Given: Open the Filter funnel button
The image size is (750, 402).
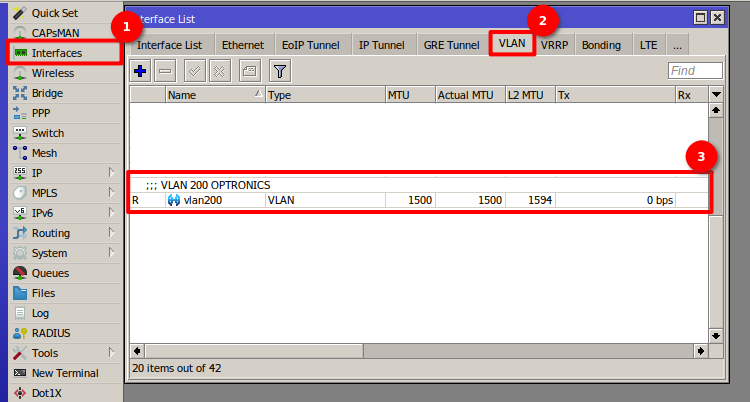Looking at the screenshot, I should 280,71.
